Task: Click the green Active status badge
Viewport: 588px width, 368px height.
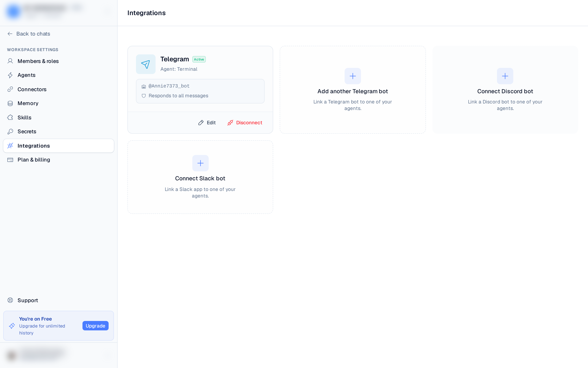Action: coord(199,59)
